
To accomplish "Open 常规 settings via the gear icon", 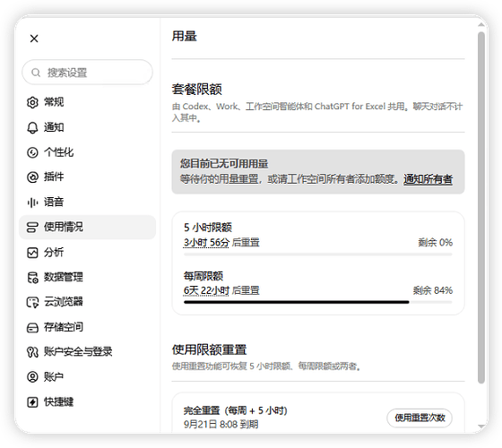I will pyautogui.click(x=32, y=102).
